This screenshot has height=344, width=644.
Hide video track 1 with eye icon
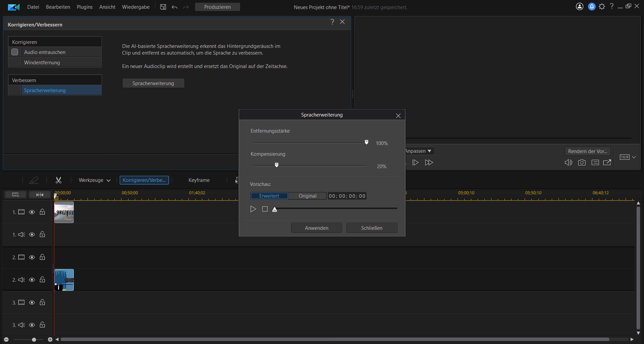(x=32, y=212)
